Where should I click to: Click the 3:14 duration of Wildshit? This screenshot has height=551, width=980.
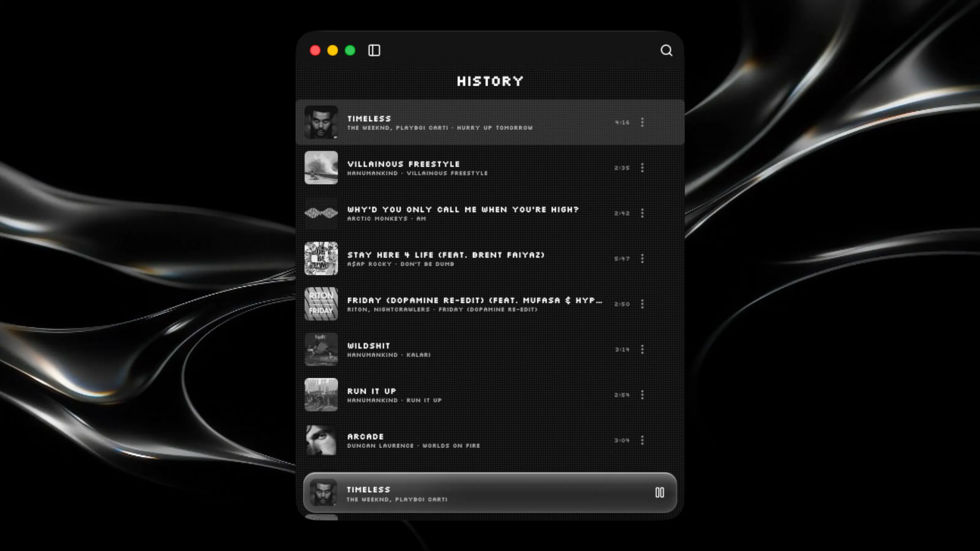click(x=622, y=350)
